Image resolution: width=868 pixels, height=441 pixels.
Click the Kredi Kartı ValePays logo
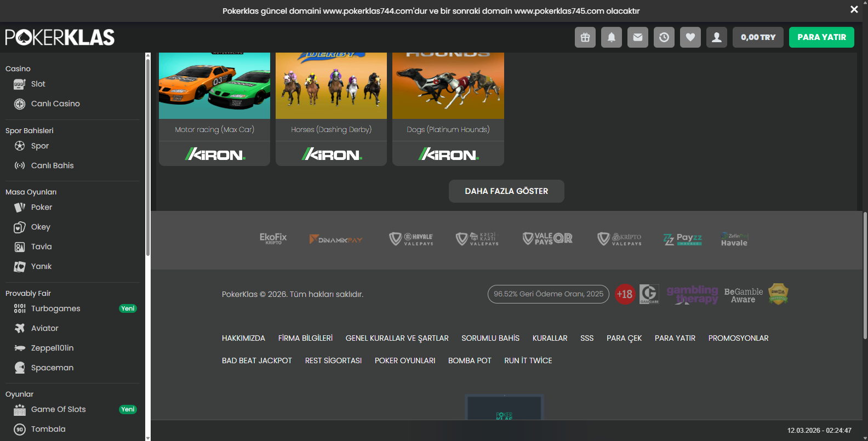(477, 239)
